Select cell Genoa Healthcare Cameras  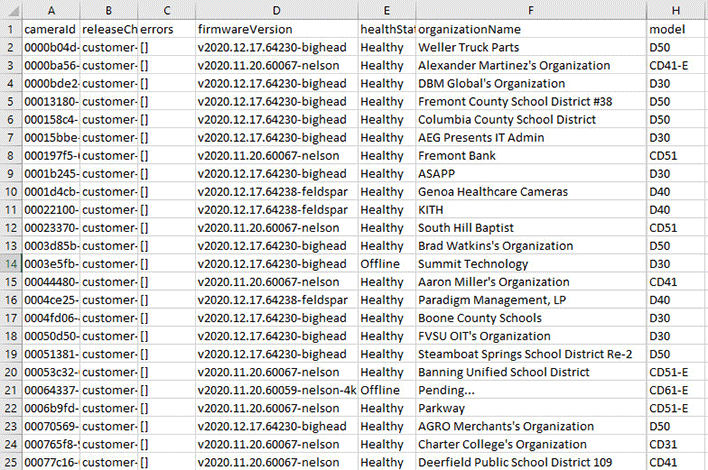[x=531, y=192]
